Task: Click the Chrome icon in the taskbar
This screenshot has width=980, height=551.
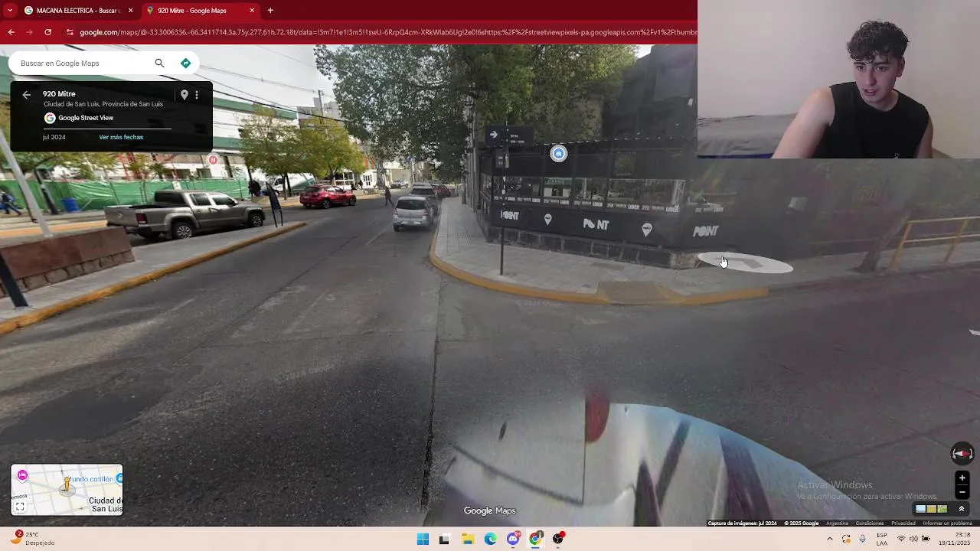Action: [536, 540]
